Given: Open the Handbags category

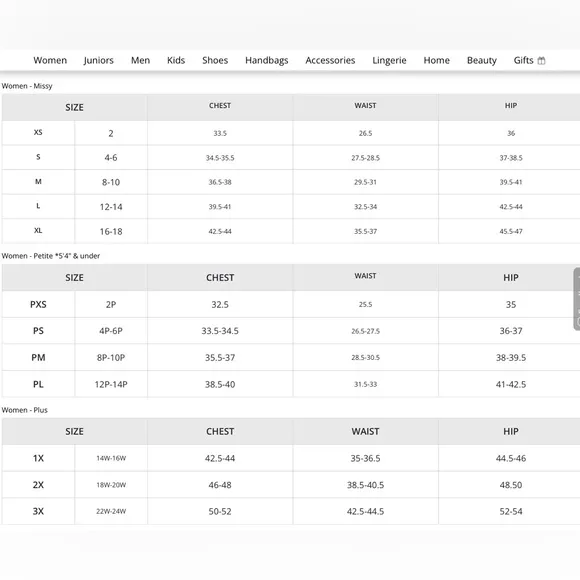Looking at the screenshot, I should pyautogui.click(x=266, y=60).
